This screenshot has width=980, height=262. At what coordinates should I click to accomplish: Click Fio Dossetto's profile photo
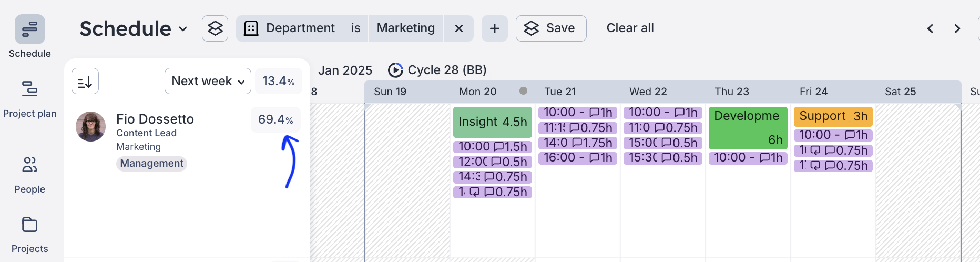(90, 127)
